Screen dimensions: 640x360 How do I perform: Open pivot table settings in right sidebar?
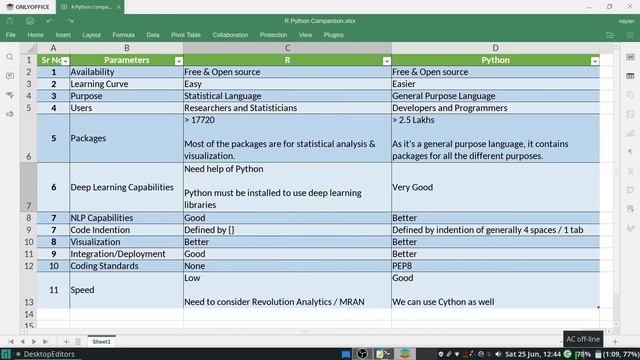click(630, 190)
